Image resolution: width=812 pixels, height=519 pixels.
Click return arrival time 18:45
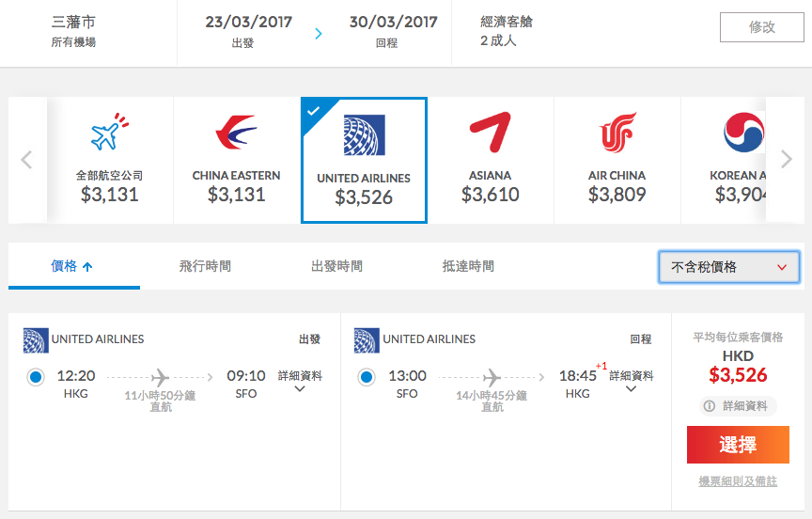[x=578, y=375]
